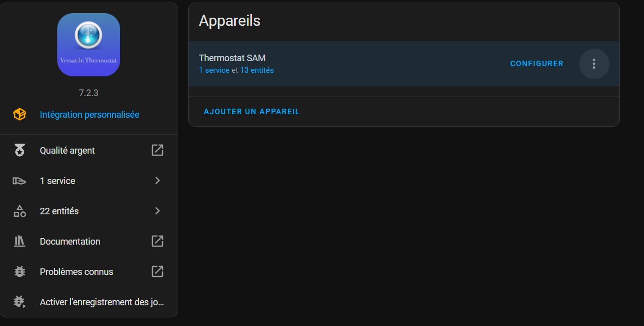The image size is (644, 326).
Task: Open the 1 service link under Thermostat SAM
Action: 214,70
